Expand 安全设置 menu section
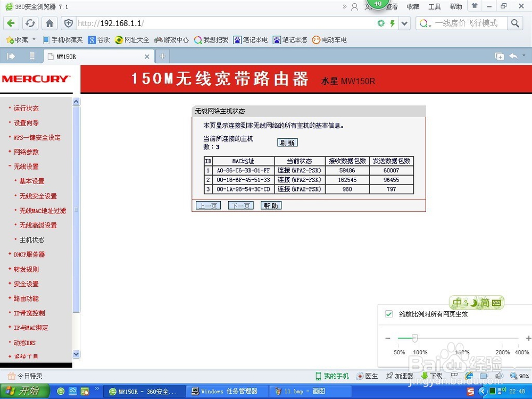 pyautogui.click(x=26, y=284)
